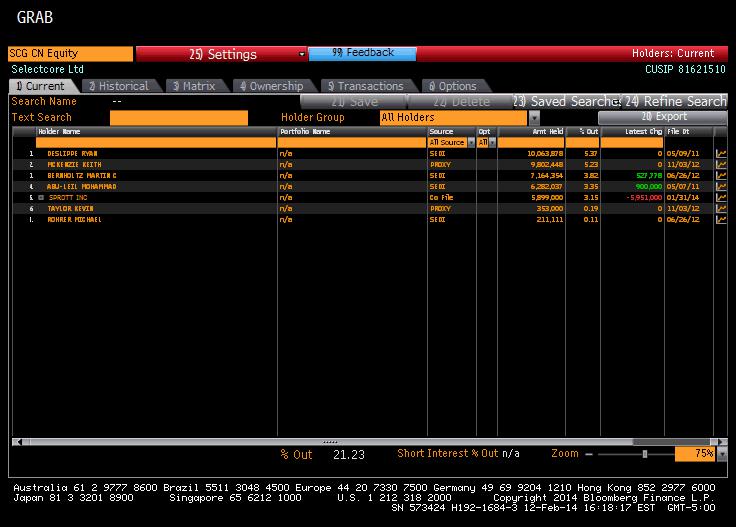This screenshot has height=527, width=736.
Task: Click amount held 10,063,878
Action: point(545,153)
